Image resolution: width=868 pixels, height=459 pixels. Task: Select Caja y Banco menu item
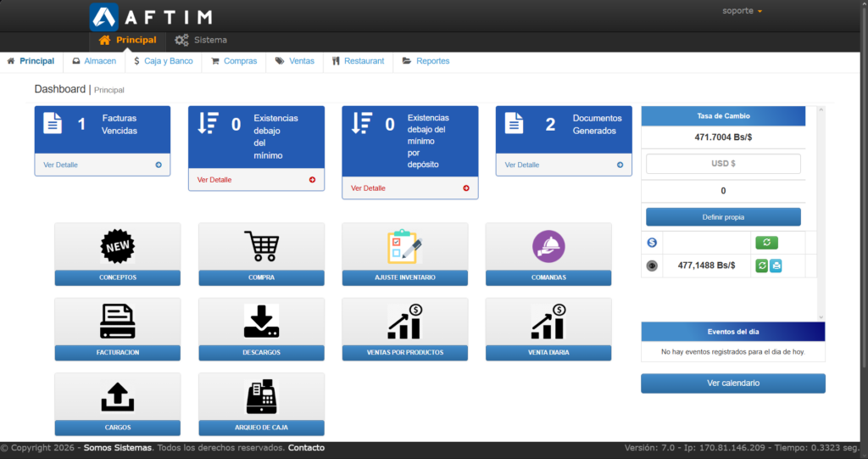tap(163, 61)
